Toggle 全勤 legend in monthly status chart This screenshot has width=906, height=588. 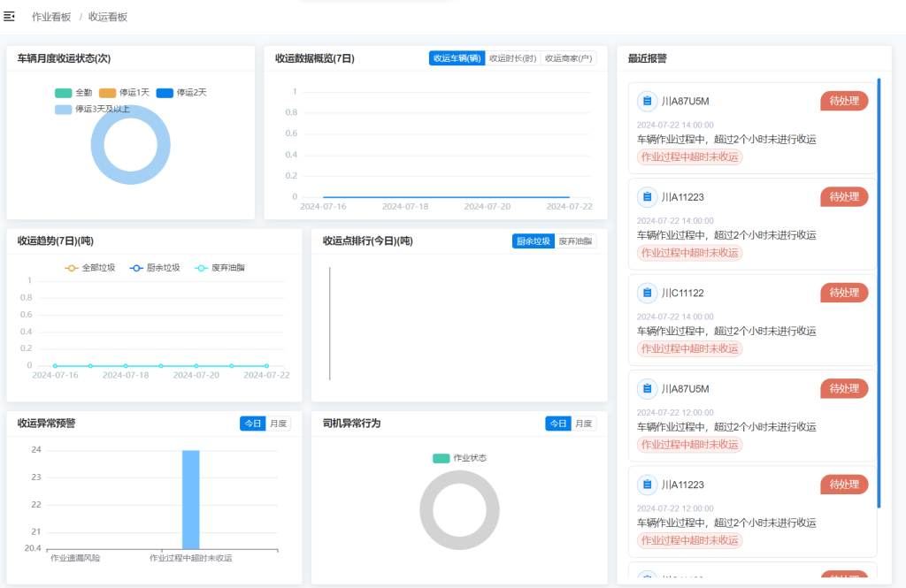(73, 93)
